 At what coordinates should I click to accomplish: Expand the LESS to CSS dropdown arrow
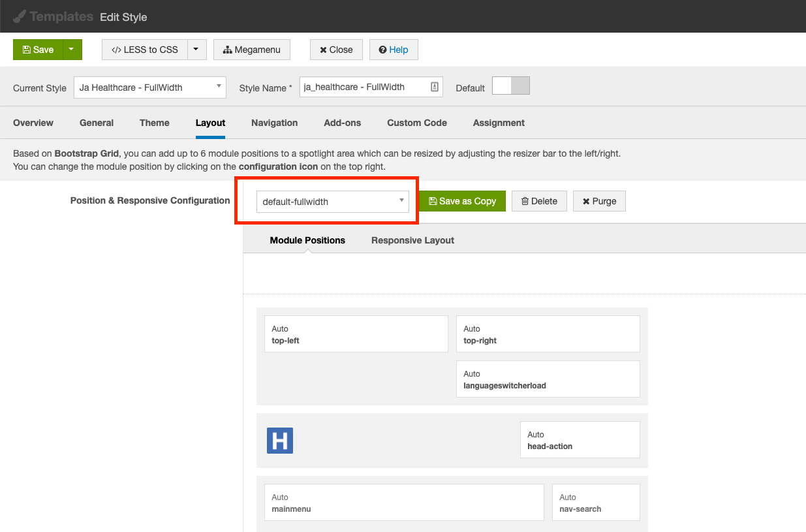point(196,50)
